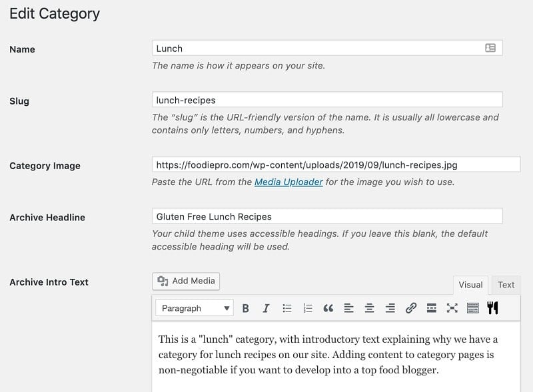Image resolution: width=533 pixels, height=392 pixels.
Task: Toggle the toolbar (kitchen sink) icon
Action: (473, 308)
